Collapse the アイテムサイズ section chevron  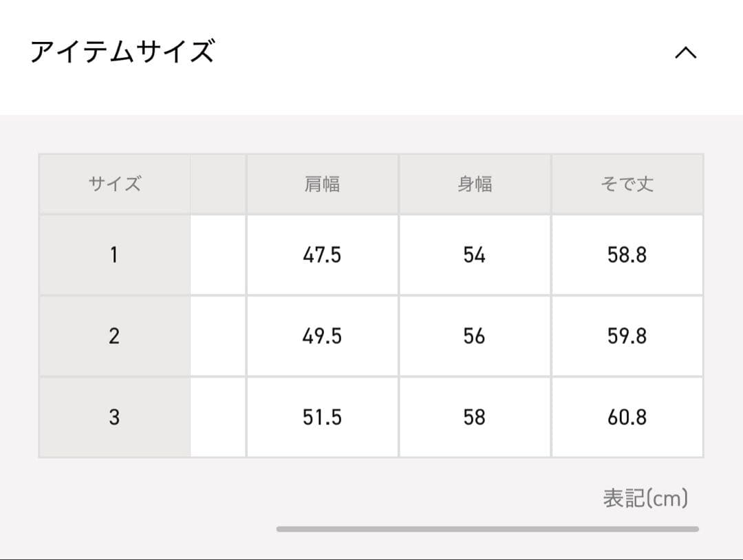click(685, 53)
